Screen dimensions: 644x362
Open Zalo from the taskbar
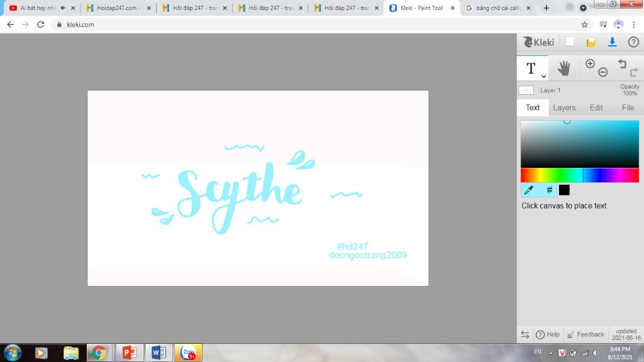tap(188, 353)
